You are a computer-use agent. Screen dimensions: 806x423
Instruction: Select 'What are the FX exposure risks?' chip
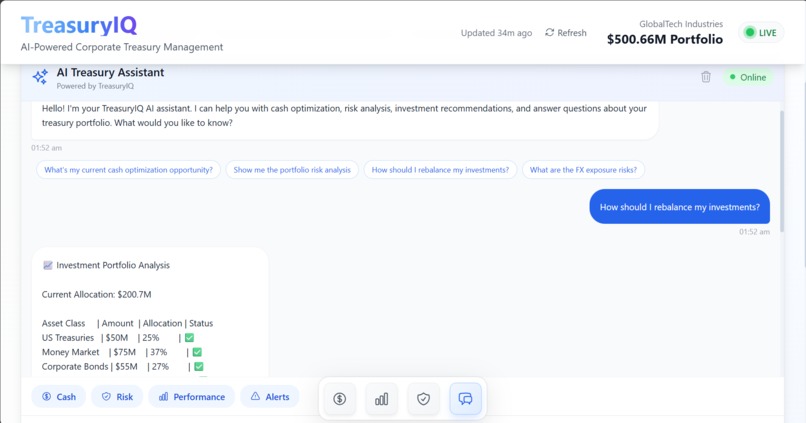(x=583, y=170)
